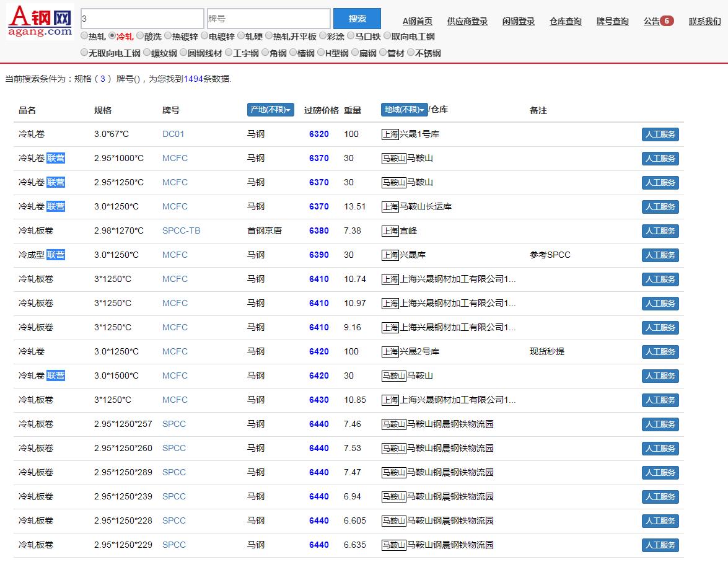This screenshot has height=562, width=728.
Task: Open the DC01 grade link
Action: (173, 134)
